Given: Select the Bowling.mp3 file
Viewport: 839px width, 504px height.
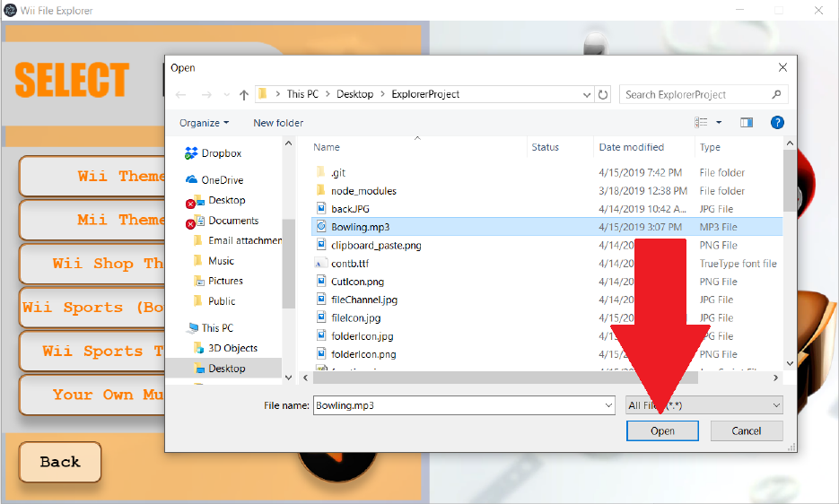Looking at the screenshot, I should 546,227.
